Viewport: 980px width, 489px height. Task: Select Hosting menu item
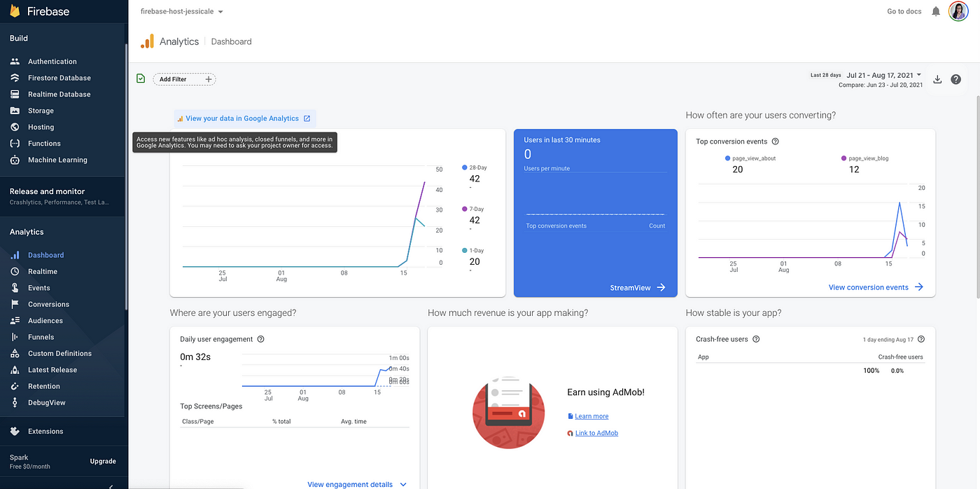coord(41,127)
